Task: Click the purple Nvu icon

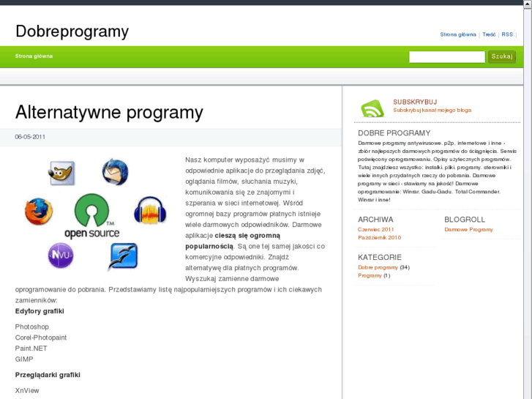Action: [61, 255]
